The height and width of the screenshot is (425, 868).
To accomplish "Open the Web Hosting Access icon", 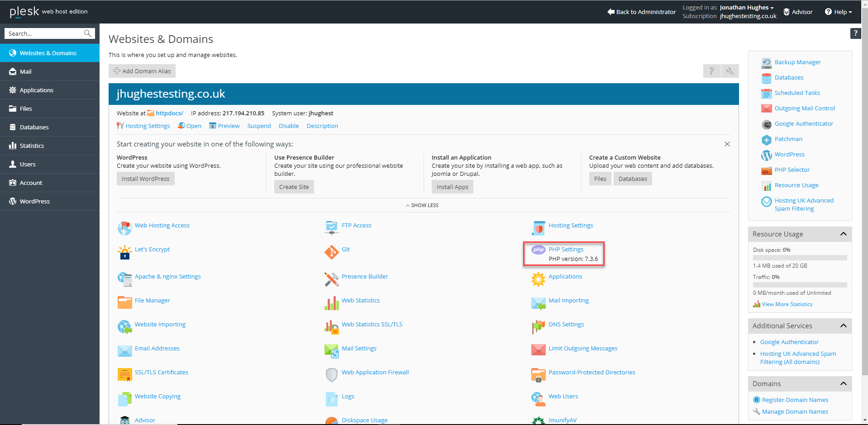I will click(x=124, y=228).
